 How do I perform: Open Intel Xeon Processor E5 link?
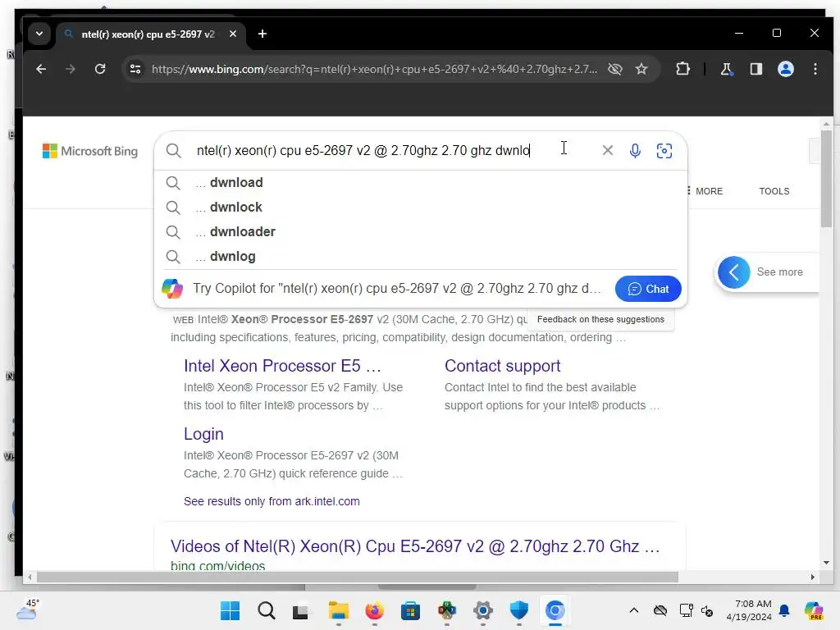pos(282,366)
